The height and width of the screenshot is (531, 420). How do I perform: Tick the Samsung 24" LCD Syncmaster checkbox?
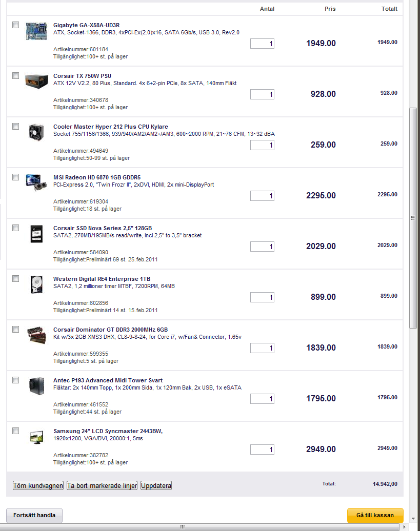coord(15,431)
